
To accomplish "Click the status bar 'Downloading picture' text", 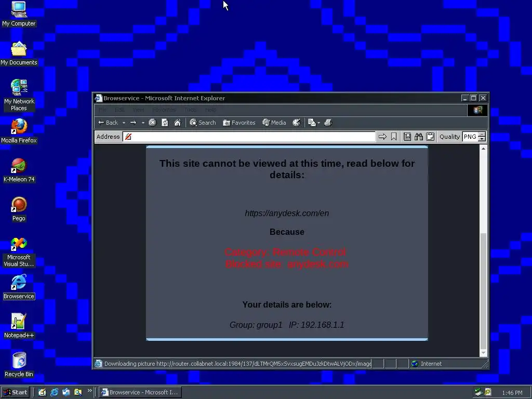I will click(x=237, y=364).
